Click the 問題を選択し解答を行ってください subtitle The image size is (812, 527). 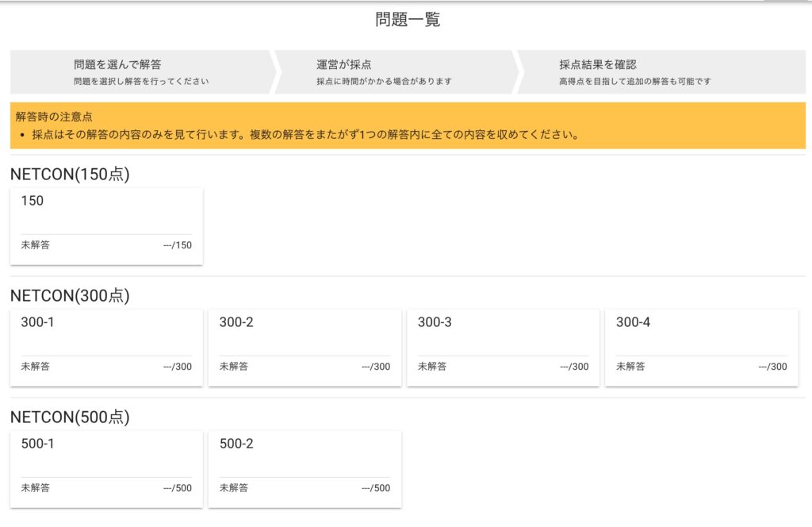tap(141, 82)
